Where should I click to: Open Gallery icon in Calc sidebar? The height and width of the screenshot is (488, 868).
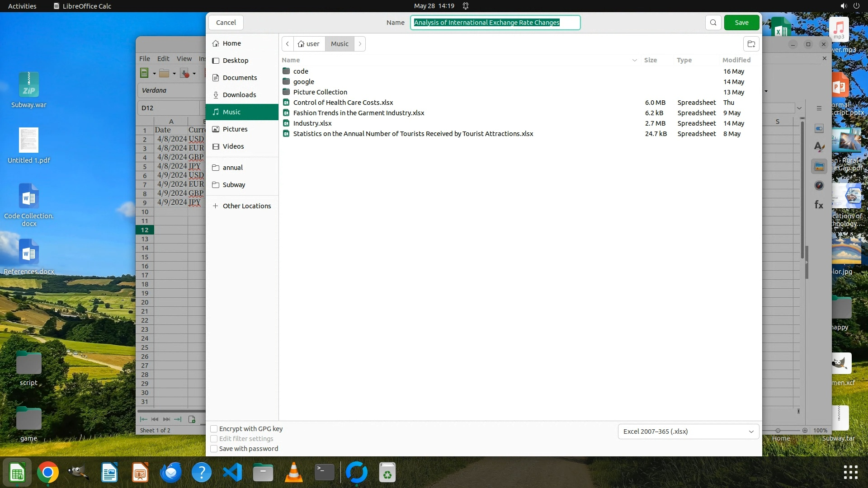[x=819, y=166]
